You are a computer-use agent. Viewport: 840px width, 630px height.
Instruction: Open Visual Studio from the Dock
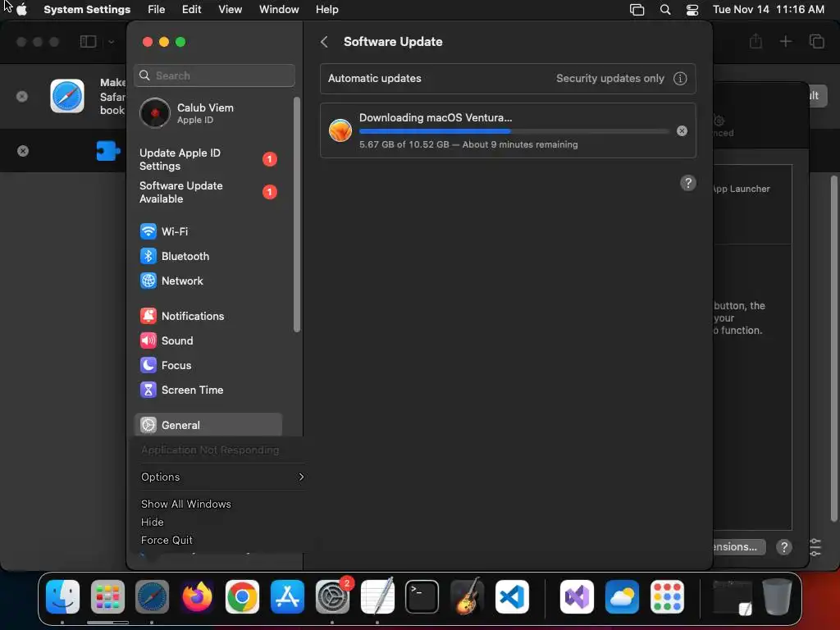[x=577, y=596]
